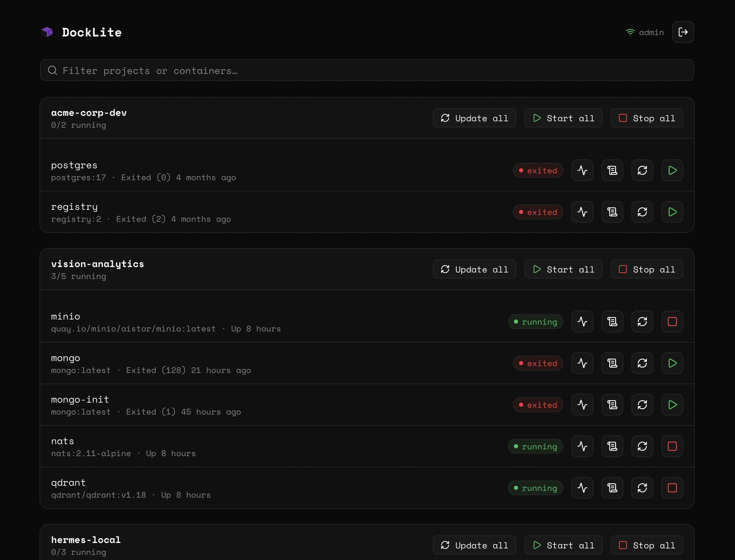Click the search magnifier icon
This screenshot has height=560, width=735.
[52, 70]
